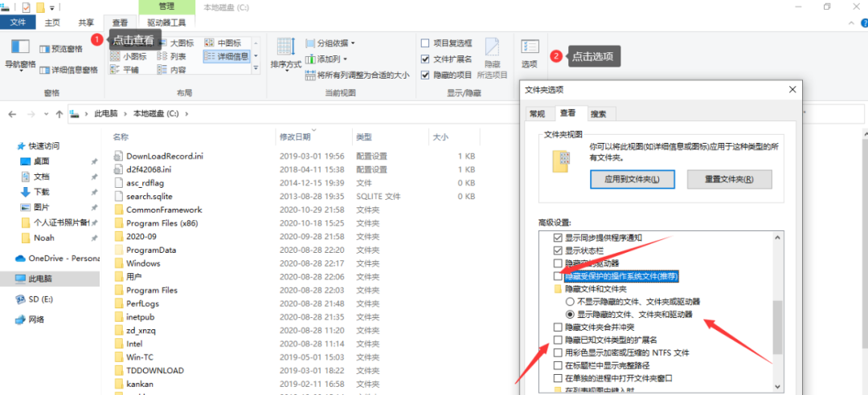The height and width of the screenshot is (395, 868).
Task: Click the 导航窗格 navigation pane icon
Action: tap(20, 53)
